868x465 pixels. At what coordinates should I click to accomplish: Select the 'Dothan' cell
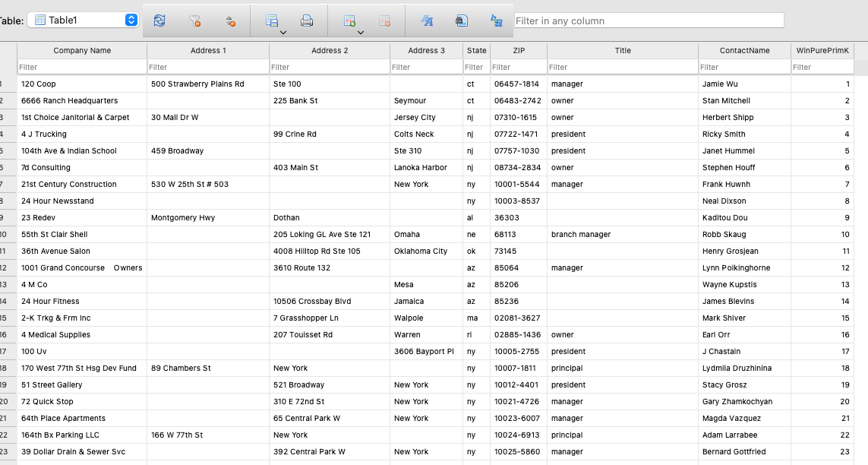tap(330, 217)
